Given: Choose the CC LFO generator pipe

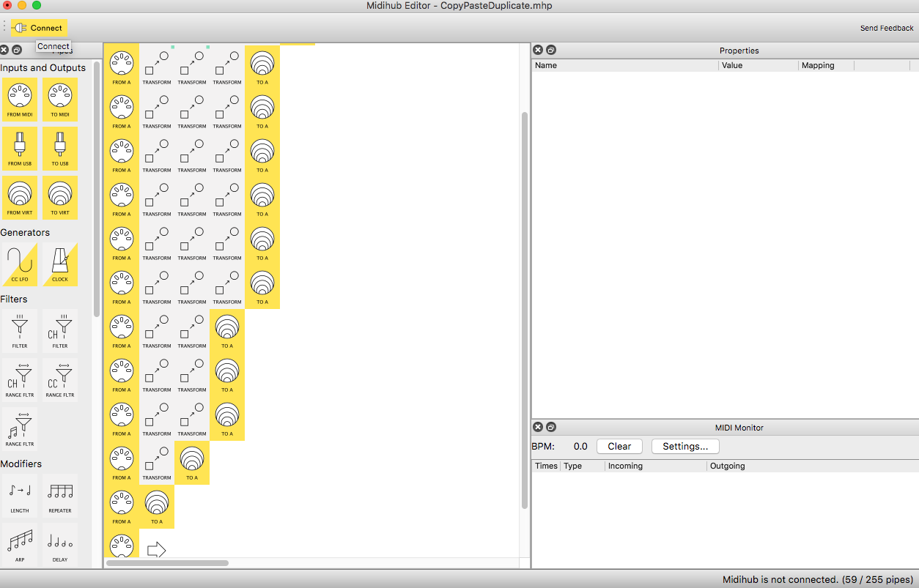Looking at the screenshot, I should (20, 264).
